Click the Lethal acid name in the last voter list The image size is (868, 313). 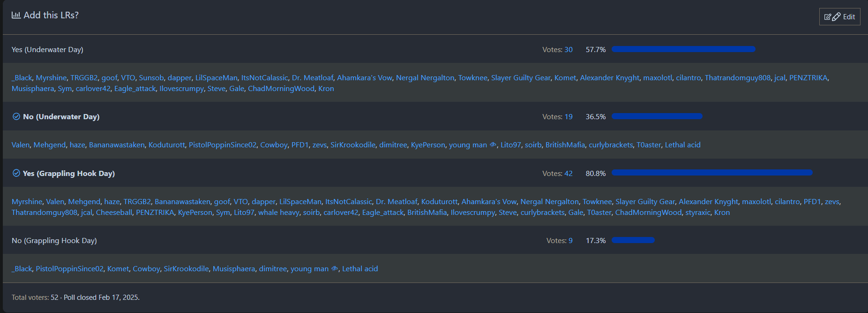click(360, 269)
